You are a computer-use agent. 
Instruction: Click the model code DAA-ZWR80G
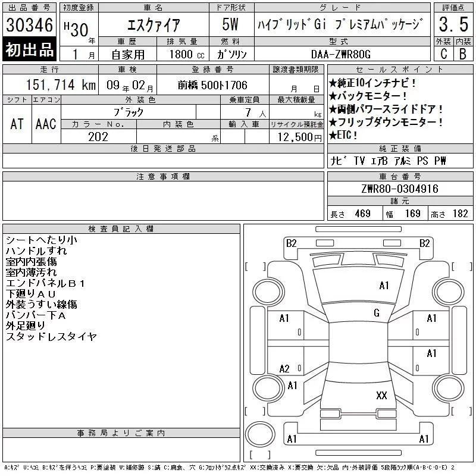[x=341, y=54]
